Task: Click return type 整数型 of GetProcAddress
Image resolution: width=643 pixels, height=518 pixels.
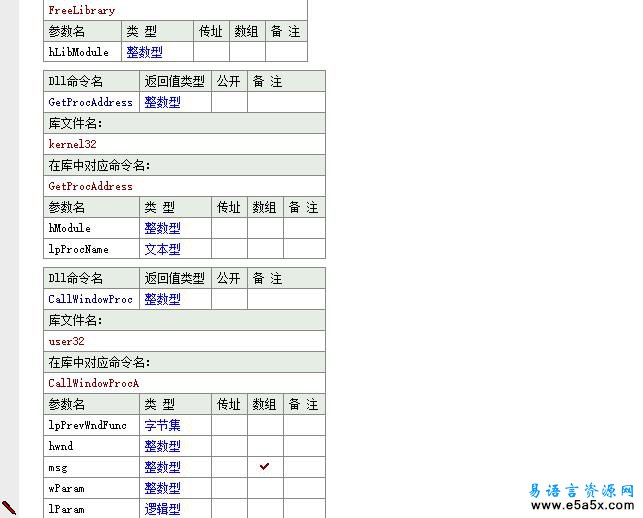Action: (162, 102)
